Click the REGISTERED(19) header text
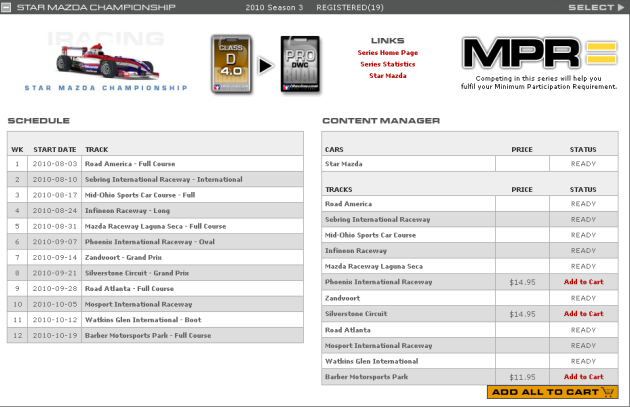Image resolution: width=630 pixels, height=407 pixels. [350, 7]
